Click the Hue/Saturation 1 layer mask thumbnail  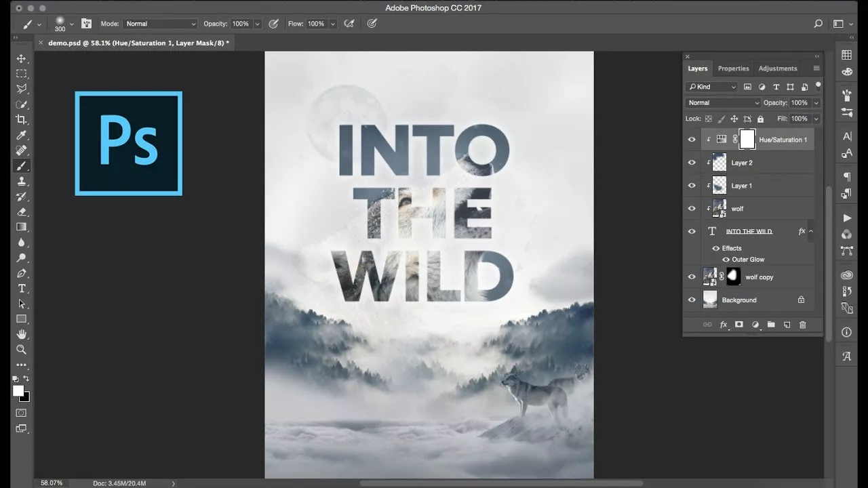tap(747, 140)
